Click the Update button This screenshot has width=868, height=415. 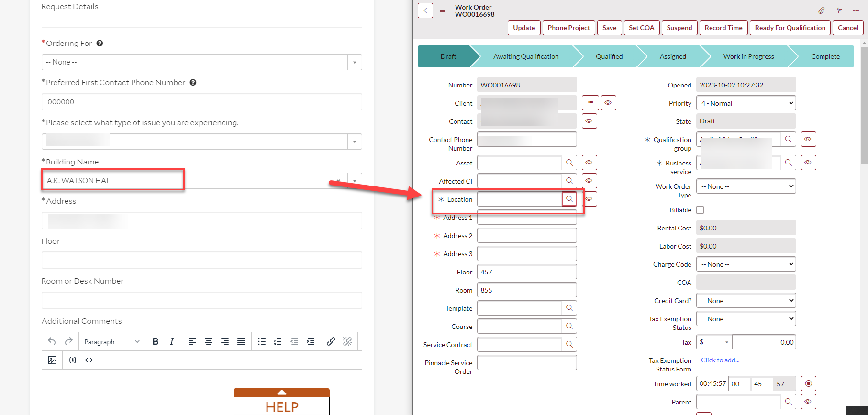pos(524,28)
